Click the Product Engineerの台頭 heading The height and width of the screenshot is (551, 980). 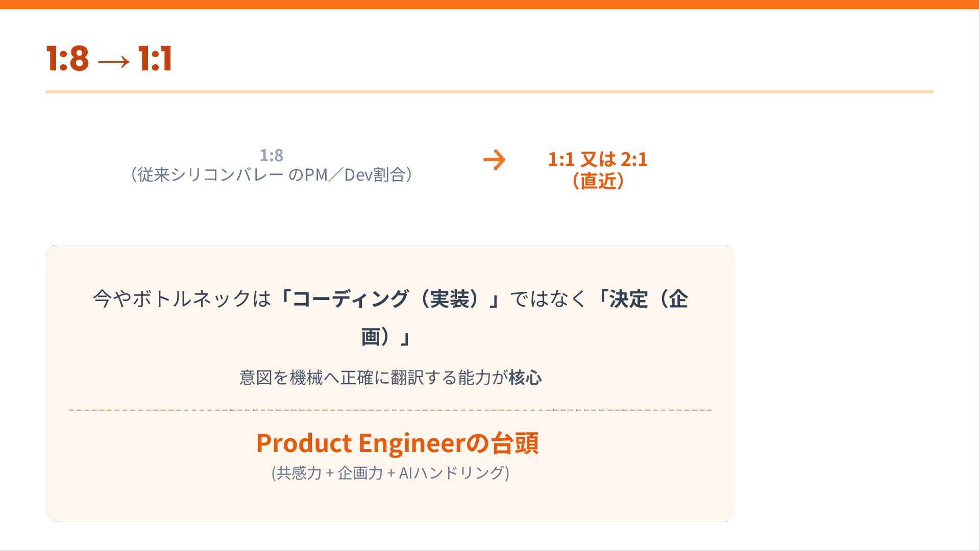(397, 442)
